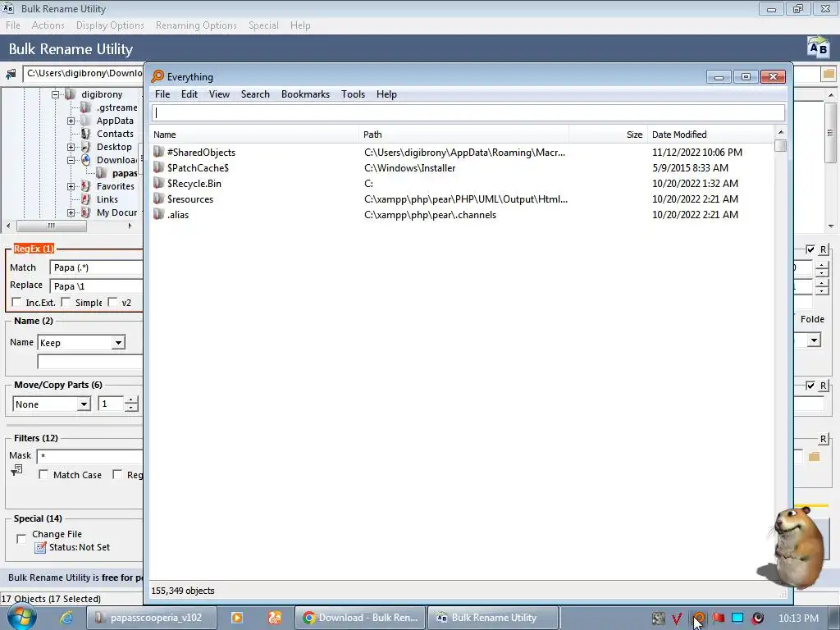Open Everything's File menu
Image resolution: width=840 pixels, height=630 pixels.
coord(162,94)
